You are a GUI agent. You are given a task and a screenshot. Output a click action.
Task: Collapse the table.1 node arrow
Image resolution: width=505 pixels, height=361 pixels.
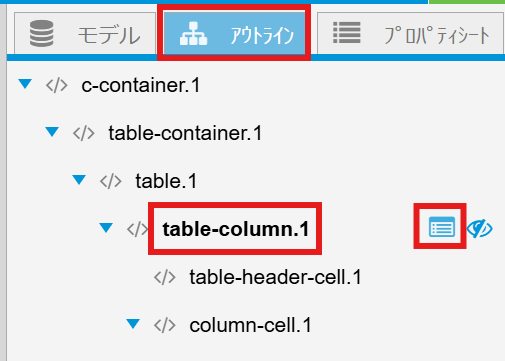coord(79,180)
